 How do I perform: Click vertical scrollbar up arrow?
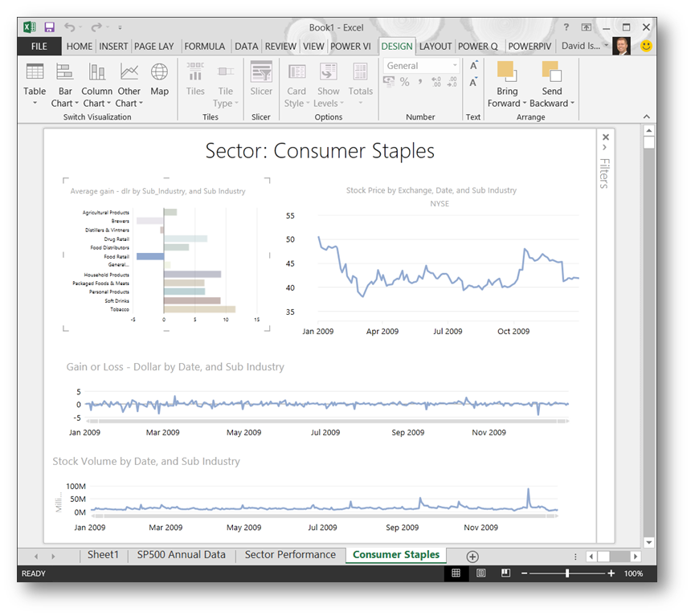[x=648, y=130]
